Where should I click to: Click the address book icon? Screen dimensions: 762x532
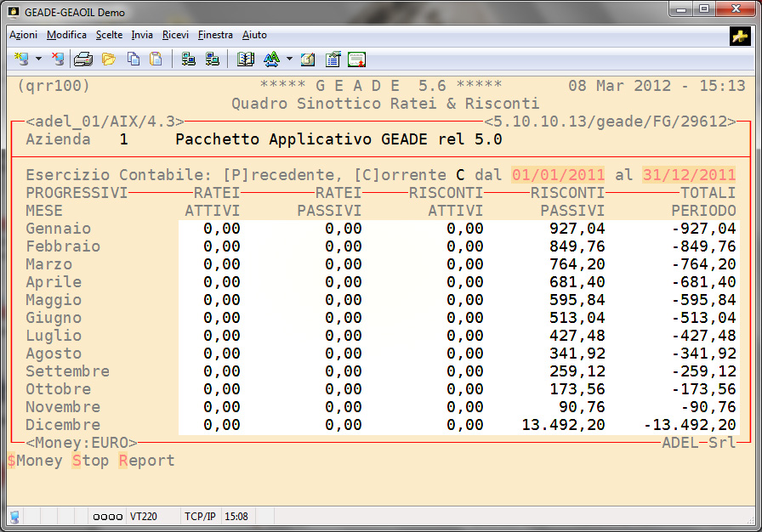[247, 59]
